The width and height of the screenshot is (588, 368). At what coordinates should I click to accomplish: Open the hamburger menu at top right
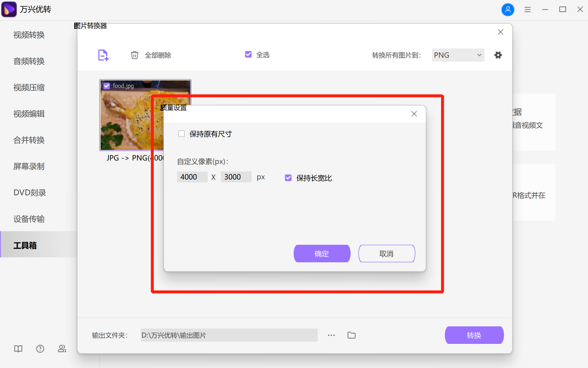527,9
